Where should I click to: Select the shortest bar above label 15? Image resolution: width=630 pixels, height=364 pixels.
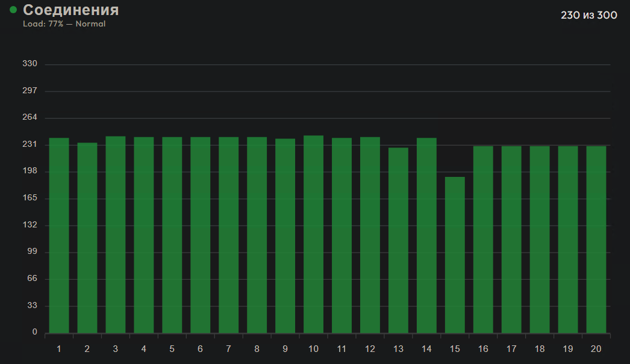pos(455,255)
